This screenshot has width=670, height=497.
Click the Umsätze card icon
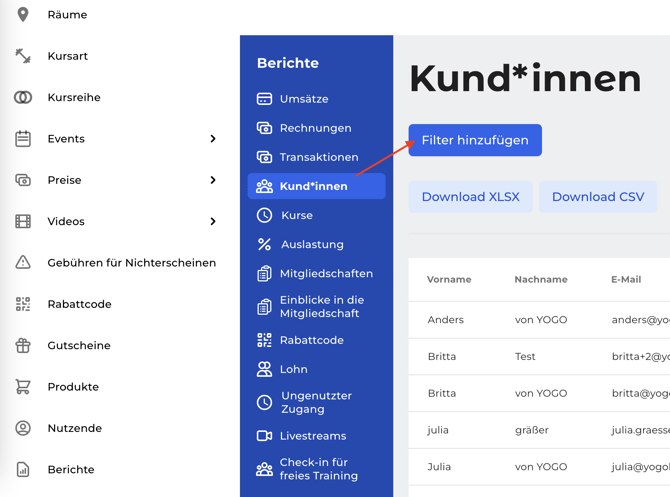point(264,99)
